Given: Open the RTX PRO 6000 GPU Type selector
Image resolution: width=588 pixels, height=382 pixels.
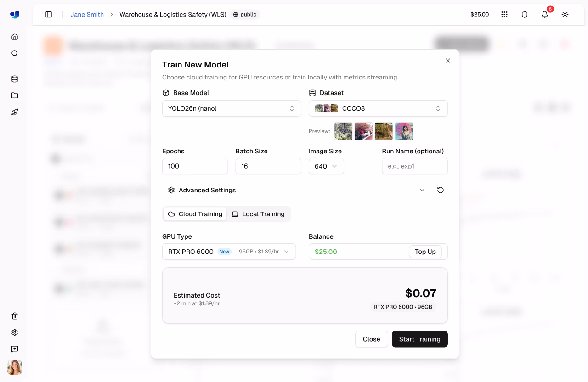Looking at the screenshot, I should pos(229,252).
